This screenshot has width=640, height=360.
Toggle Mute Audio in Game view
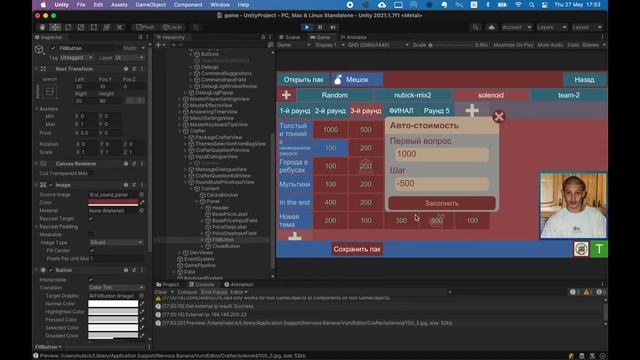550,45
